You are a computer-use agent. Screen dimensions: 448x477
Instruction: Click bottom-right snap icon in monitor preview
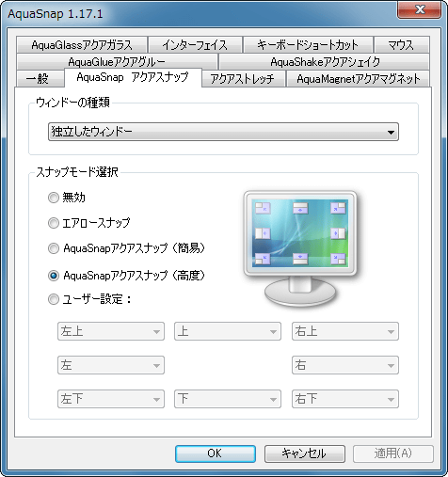[x=338, y=259]
